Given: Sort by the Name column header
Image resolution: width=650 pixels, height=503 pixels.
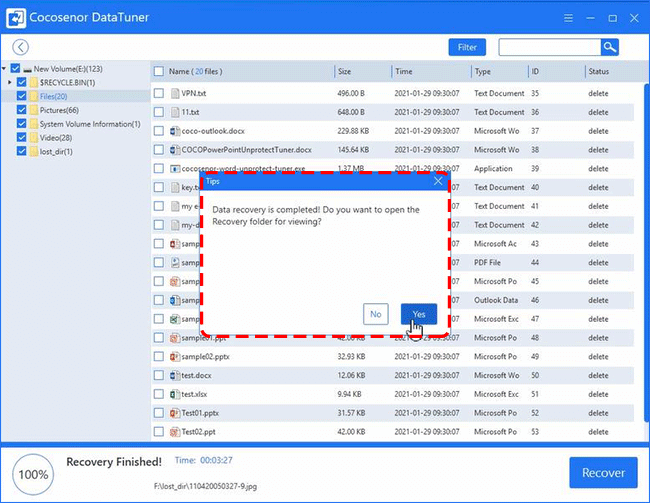Looking at the screenshot, I should click(195, 71).
